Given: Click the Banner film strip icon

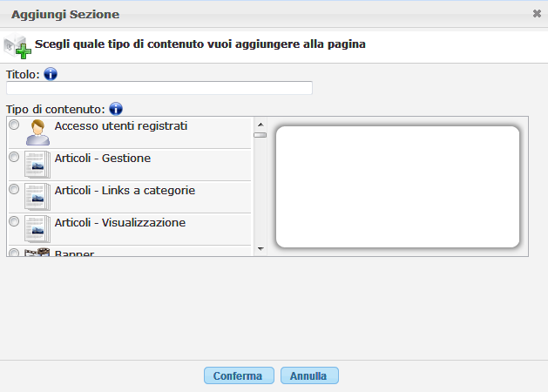Looking at the screenshot, I should tap(37, 253).
